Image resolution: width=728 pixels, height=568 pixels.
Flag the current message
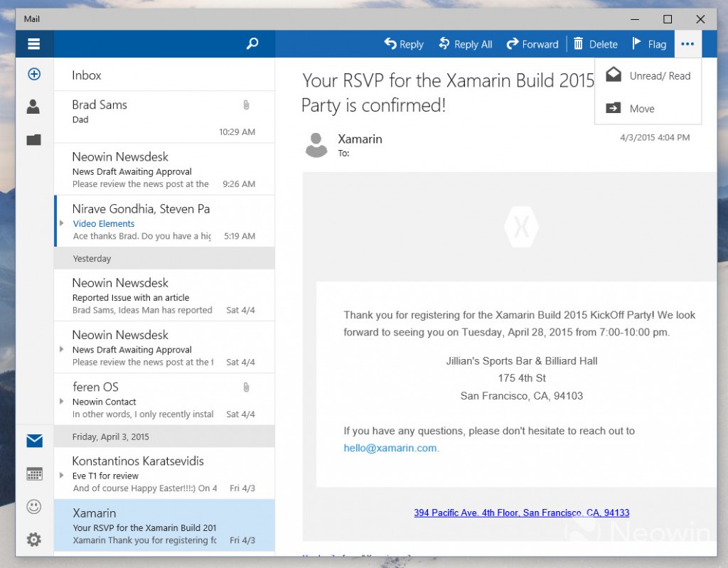point(649,44)
